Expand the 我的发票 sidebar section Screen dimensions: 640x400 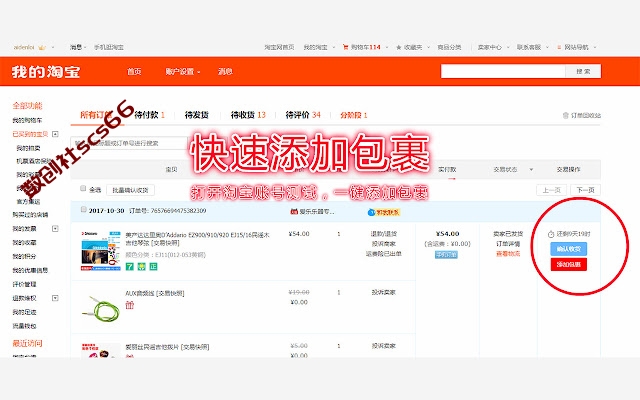click(x=55, y=229)
